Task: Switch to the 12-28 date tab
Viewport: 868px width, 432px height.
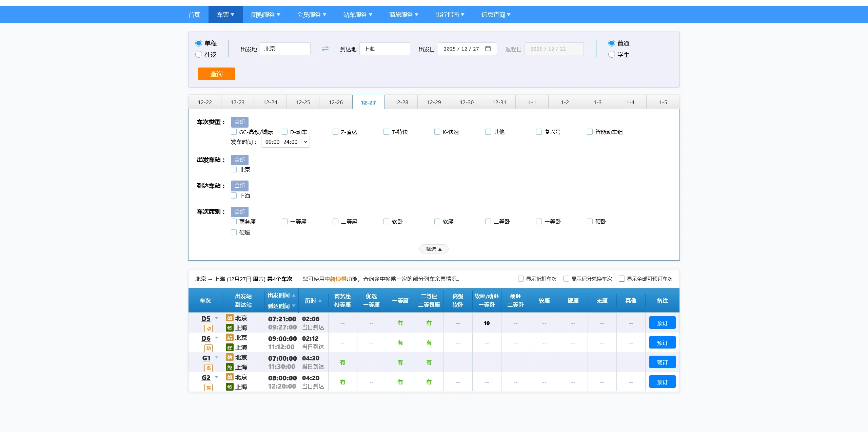Action: coord(401,102)
